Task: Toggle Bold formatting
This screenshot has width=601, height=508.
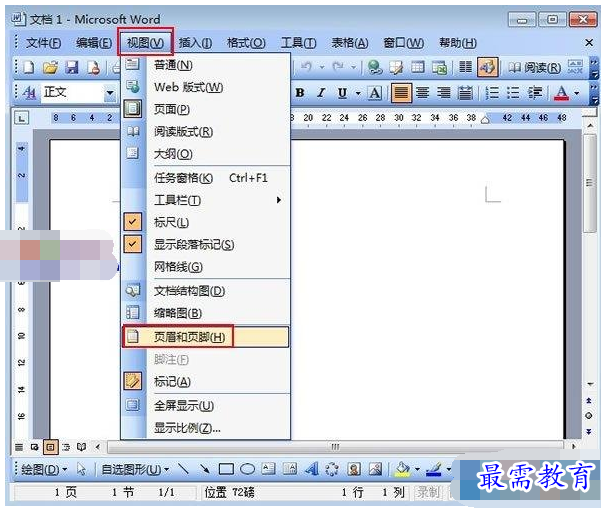Action: click(300, 93)
